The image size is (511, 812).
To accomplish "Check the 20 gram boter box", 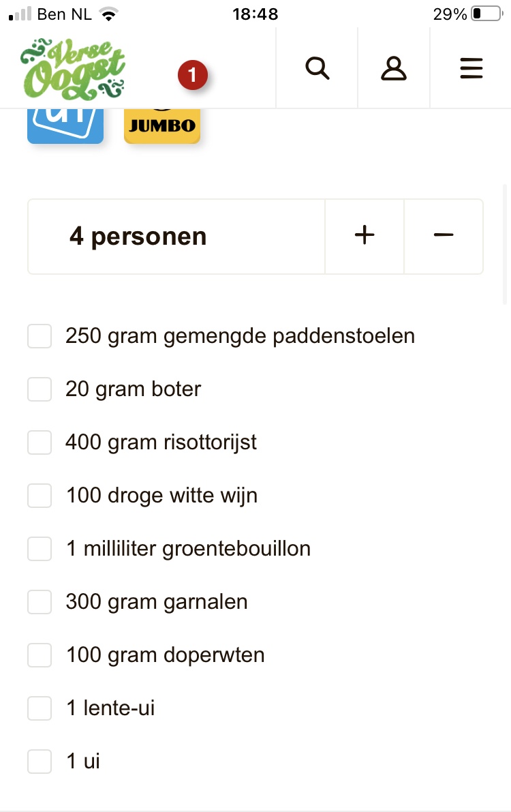I will pos(40,389).
